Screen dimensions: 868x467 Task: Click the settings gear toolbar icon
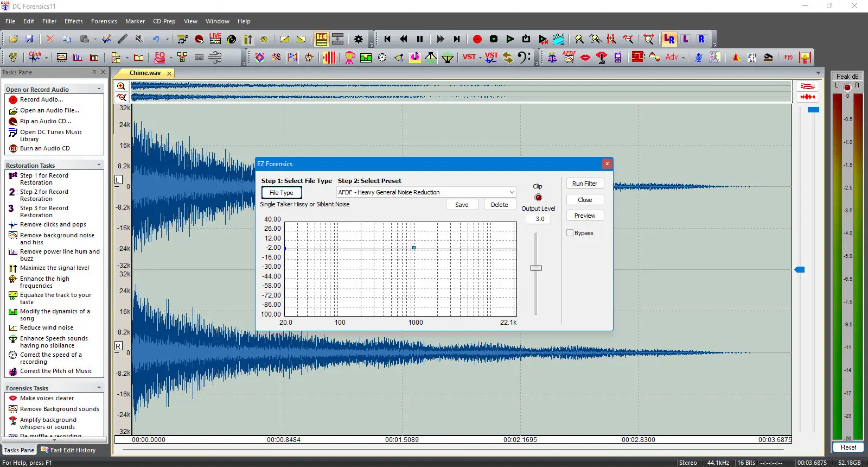[358, 39]
